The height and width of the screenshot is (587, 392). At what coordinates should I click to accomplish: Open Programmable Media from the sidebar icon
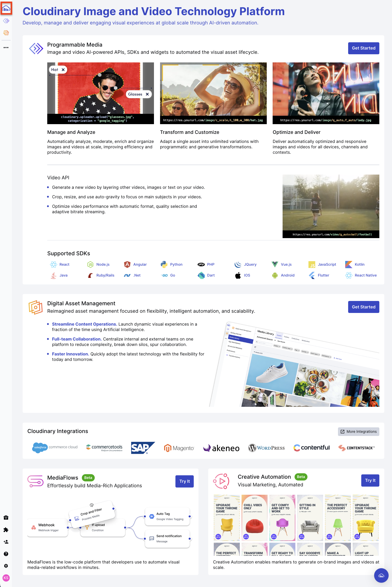coord(6,21)
